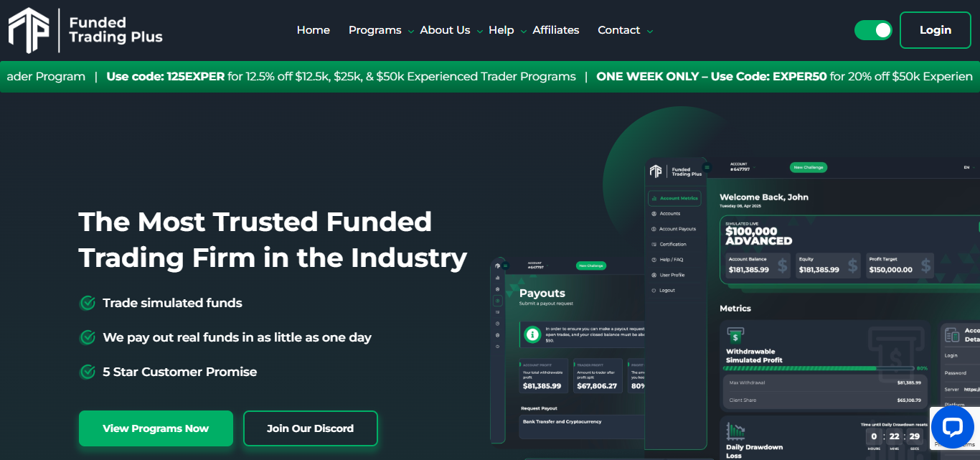Click the Logout sidebar icon
This screenshot has height=460, width=980.
point(654,290)
